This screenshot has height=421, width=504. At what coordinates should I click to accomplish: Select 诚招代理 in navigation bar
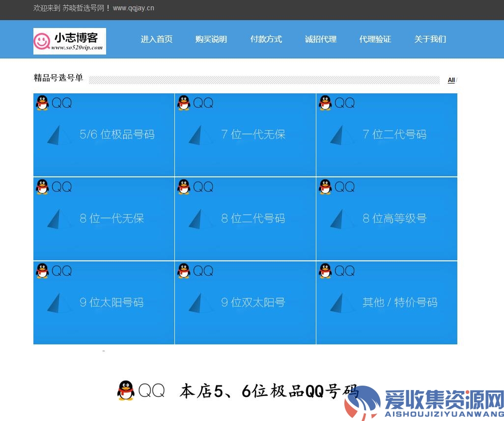pos(321,39)
